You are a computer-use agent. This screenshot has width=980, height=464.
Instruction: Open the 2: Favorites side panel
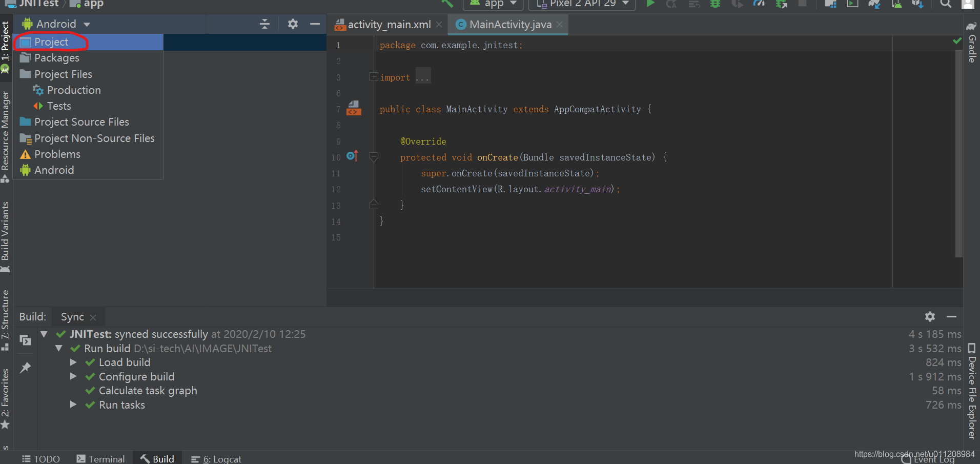(x=6, y=399)
